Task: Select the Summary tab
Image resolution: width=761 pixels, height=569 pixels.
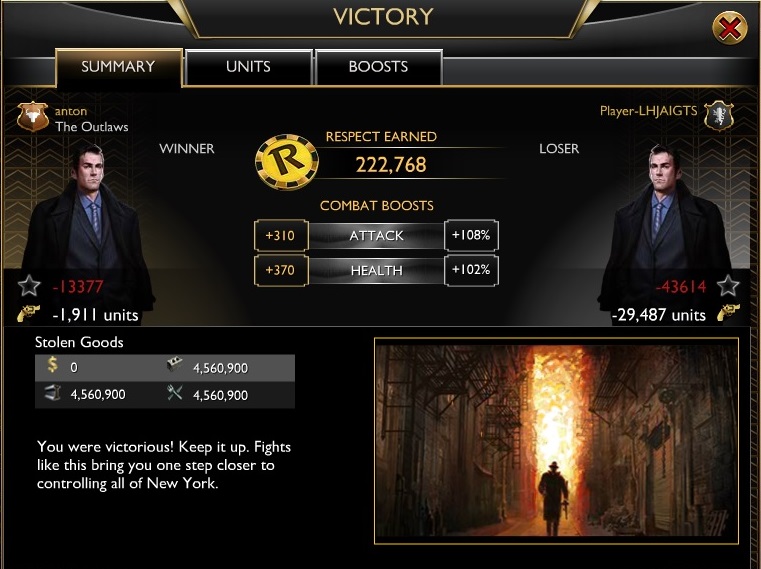Action: [118, 67]
